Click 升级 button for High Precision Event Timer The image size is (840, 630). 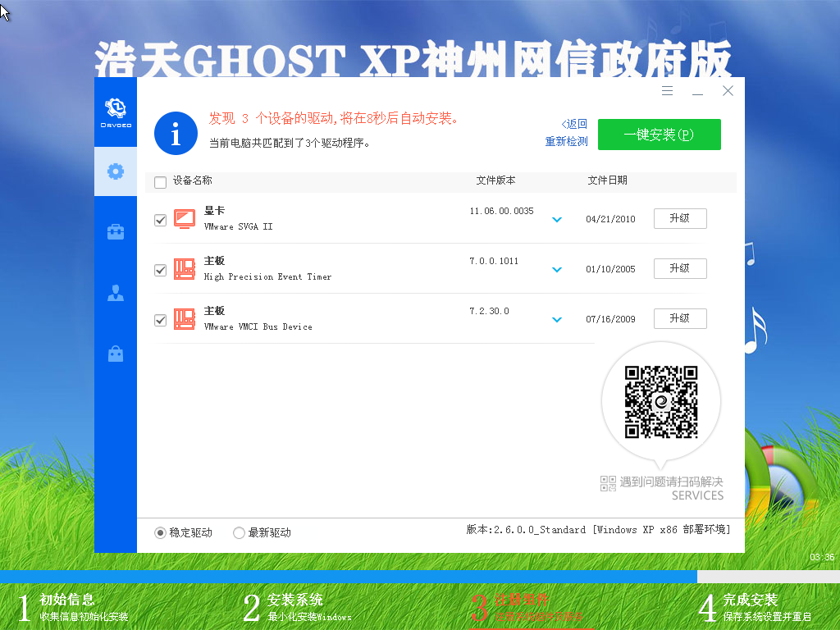(680, 268)
